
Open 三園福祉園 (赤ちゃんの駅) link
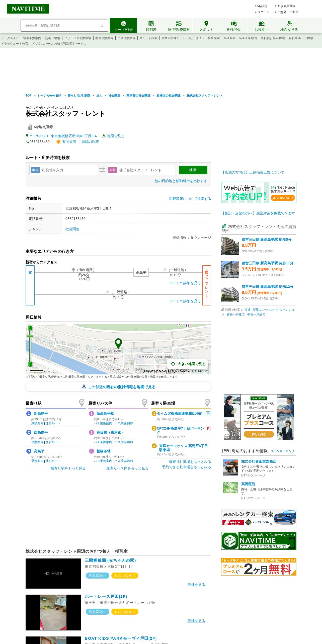pyautogui.click(x=110, y=560)
